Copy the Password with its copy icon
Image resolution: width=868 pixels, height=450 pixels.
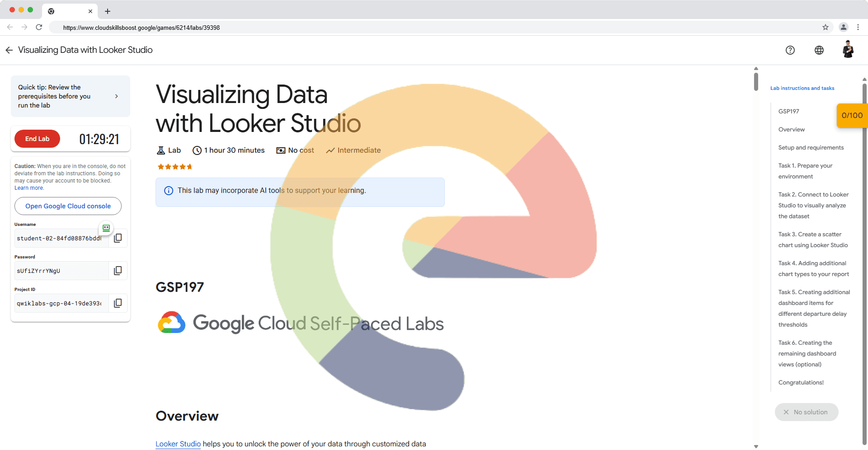click(x=118, y=271)
